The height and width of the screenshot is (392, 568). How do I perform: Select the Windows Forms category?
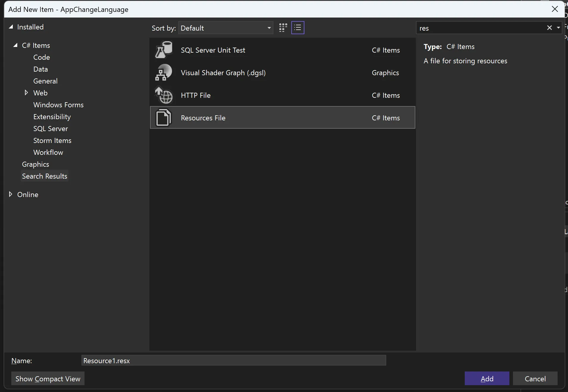pyautogui.click(x=58, y=105)
